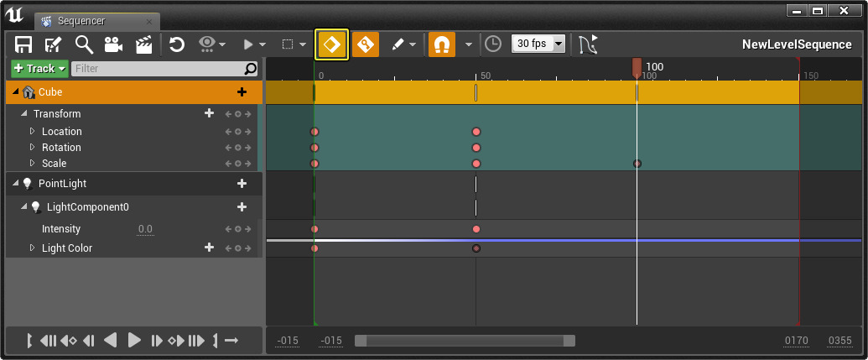Open the Curve Editor icon

(589, 44)
